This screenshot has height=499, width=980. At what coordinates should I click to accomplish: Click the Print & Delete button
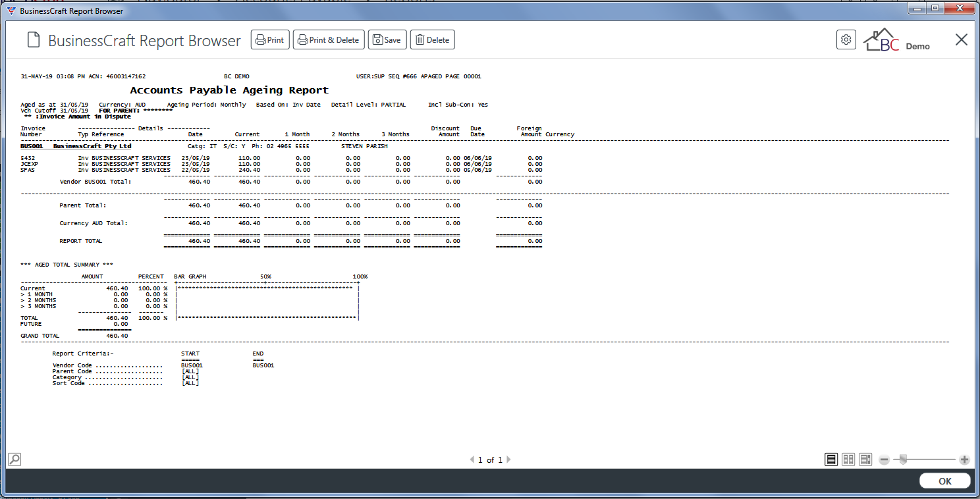point(329,40)
